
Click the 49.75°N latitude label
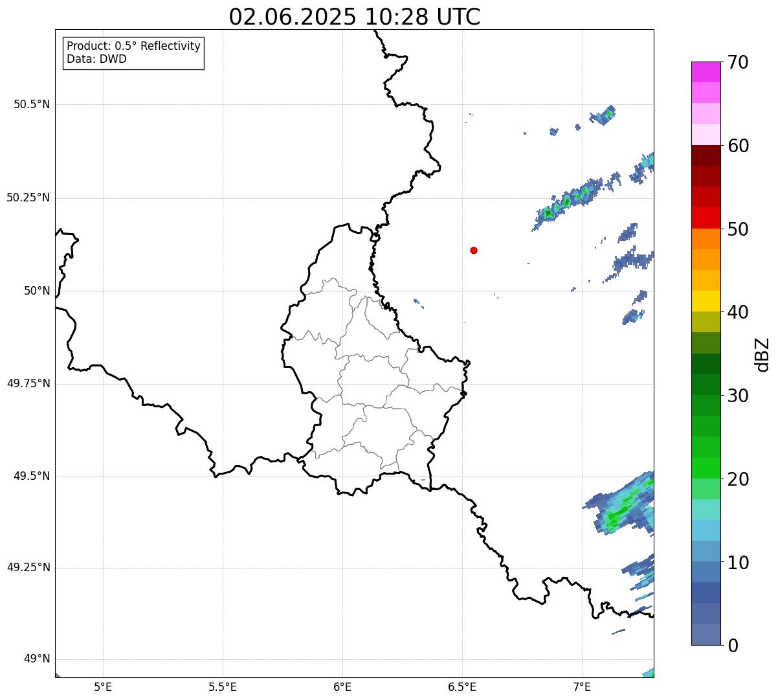pos(28,383)
